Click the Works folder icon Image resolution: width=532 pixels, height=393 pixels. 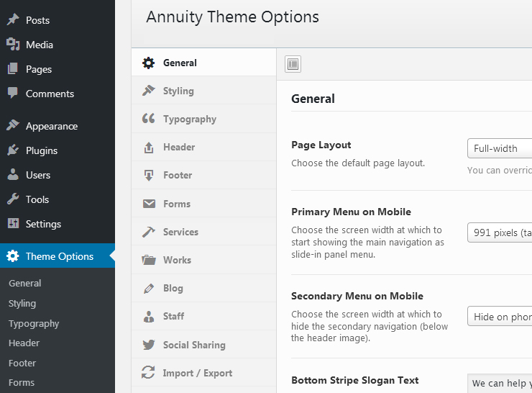click(149, 260)
